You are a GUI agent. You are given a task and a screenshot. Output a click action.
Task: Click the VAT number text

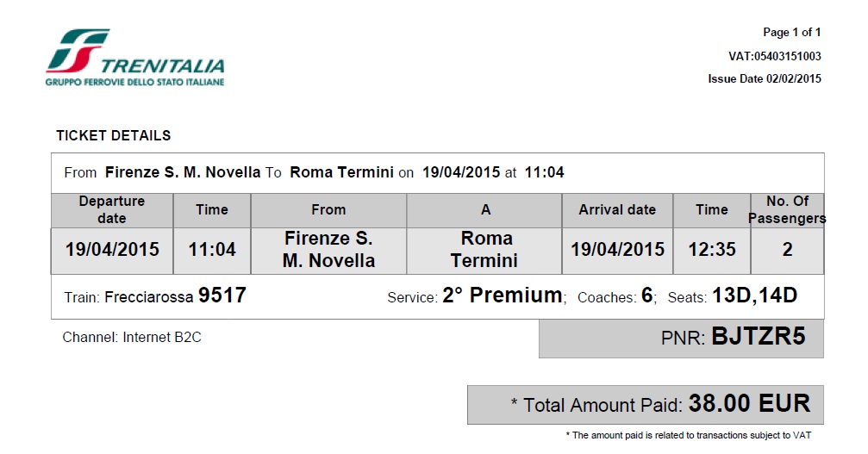point(774,56)
